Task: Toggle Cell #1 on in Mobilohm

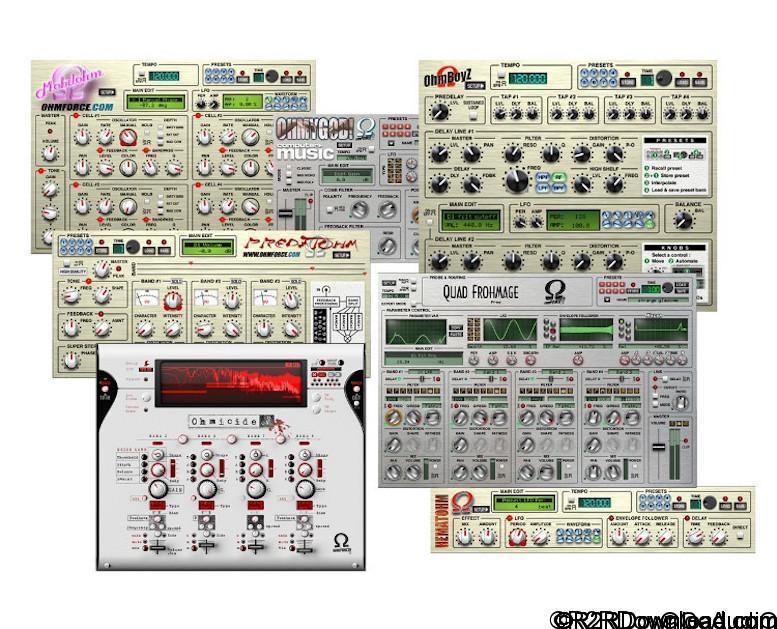Action: click(76, 115)
